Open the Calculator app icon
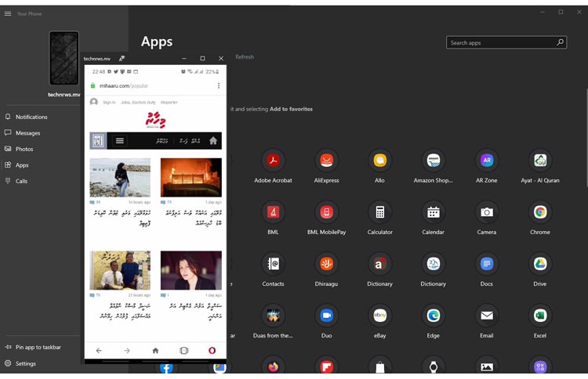Viewport: 588px width, 379px height. click(379, 213)
